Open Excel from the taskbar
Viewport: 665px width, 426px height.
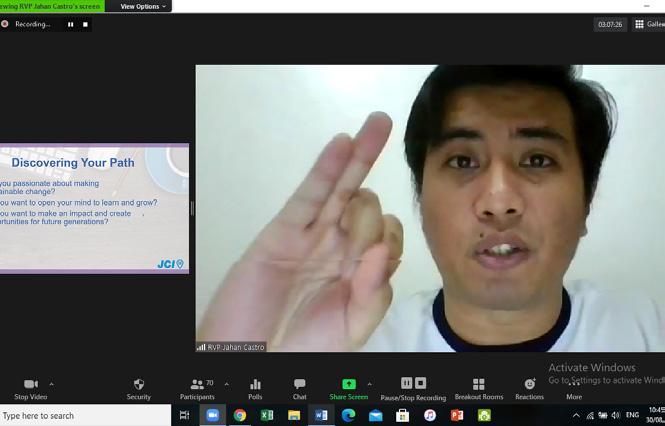[x=267, y=415]
